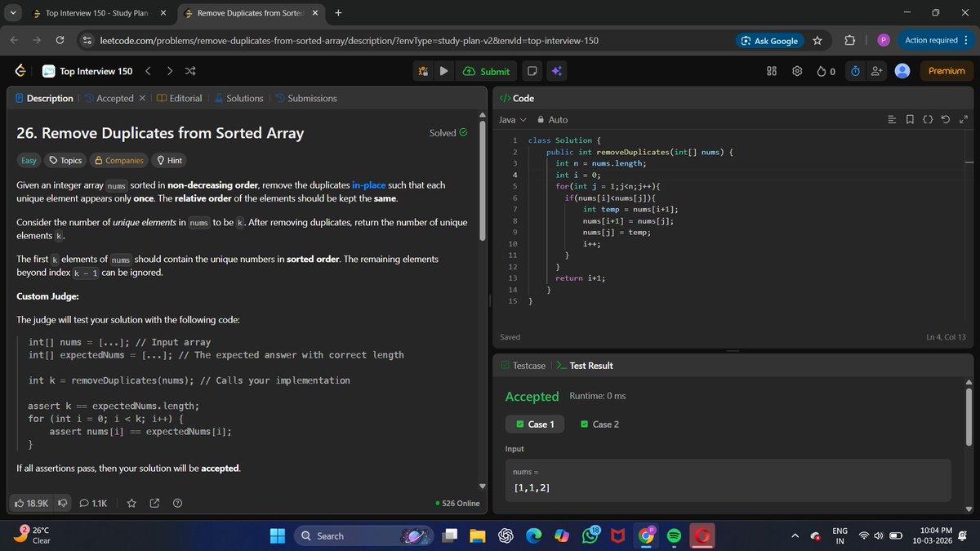Run code with the play button
This screenshot has height=551, width=980.
coord(443,71)
